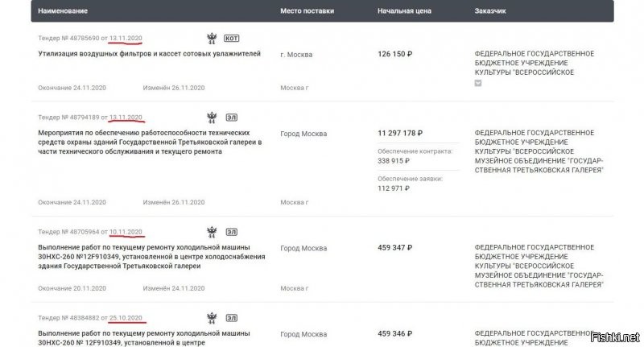Click the 44-ФЗ eagle icon for tender 48785690

click(x=212, y=38)
